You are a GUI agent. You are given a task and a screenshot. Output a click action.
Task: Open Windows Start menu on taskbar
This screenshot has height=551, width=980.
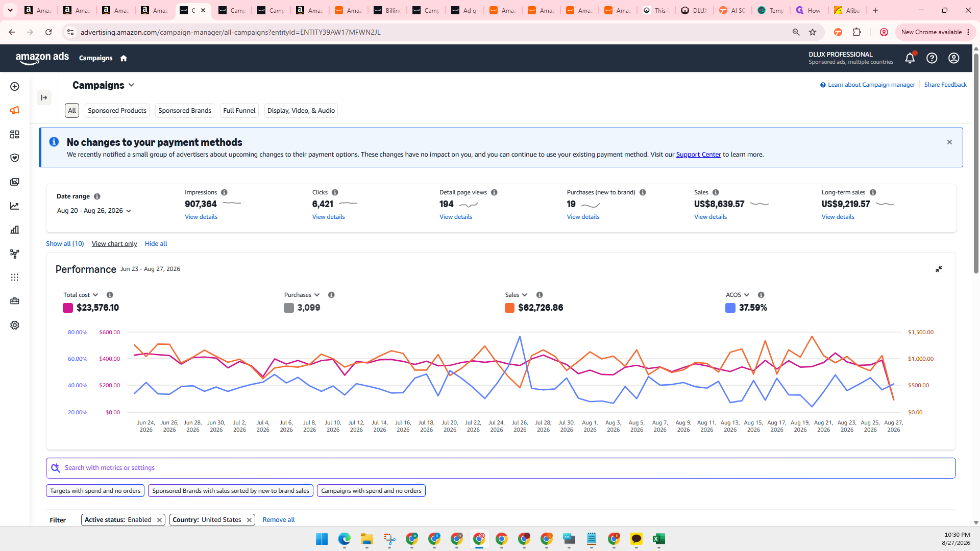pos(322,539)
